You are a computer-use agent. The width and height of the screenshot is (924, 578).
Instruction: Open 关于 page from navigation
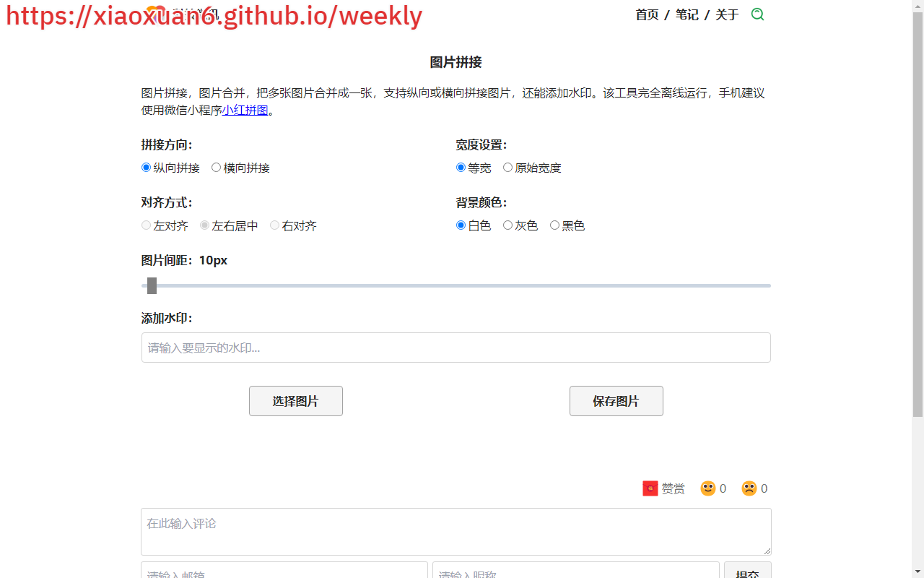pos(727,15)
